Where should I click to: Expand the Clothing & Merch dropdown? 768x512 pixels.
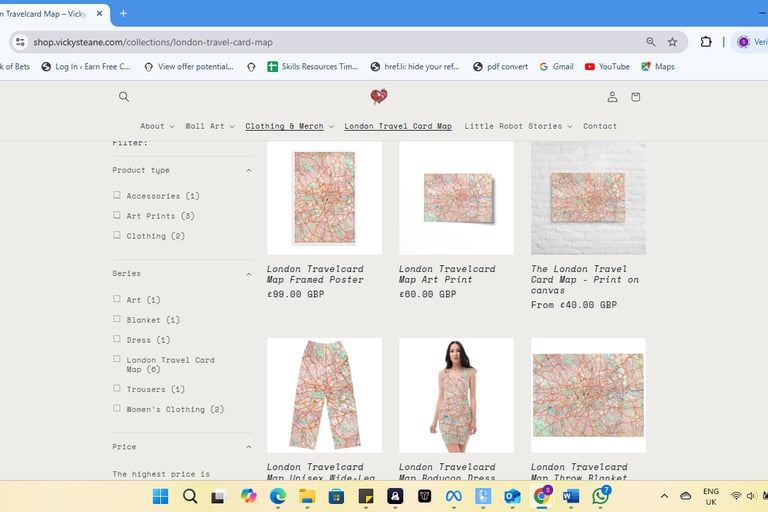289,126
